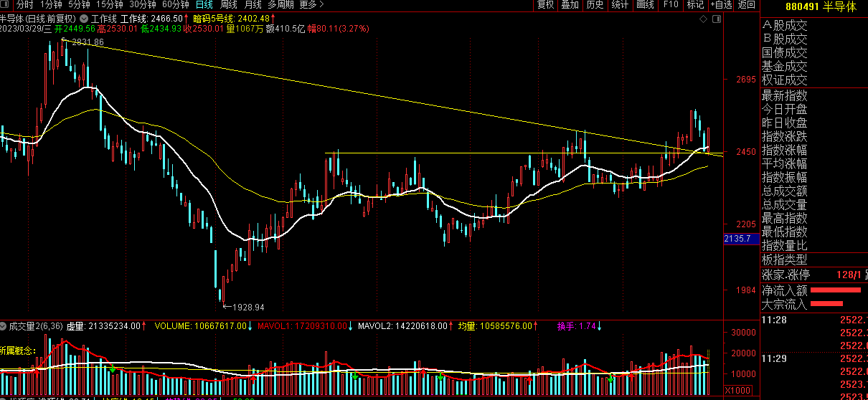The height and width of the screenshot is (400, 868).
Task: Select 指数振幅 in the side list
Action: 785,177
